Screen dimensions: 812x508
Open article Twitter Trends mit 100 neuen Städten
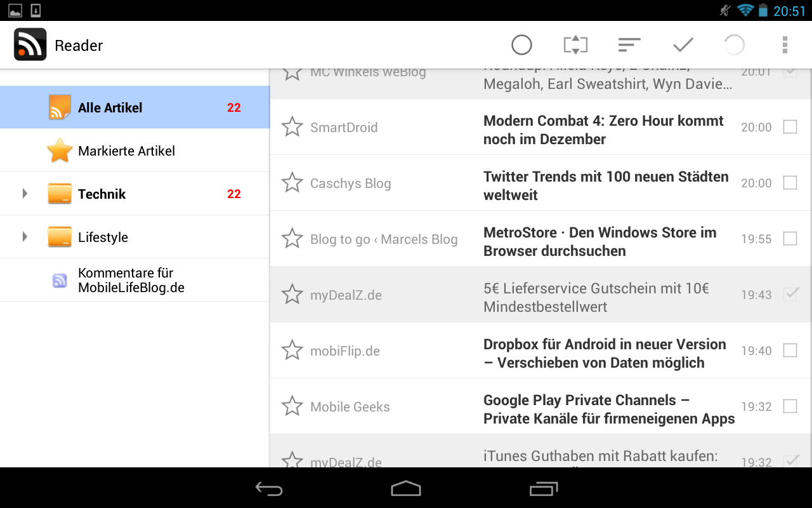(x=606, y=185)
